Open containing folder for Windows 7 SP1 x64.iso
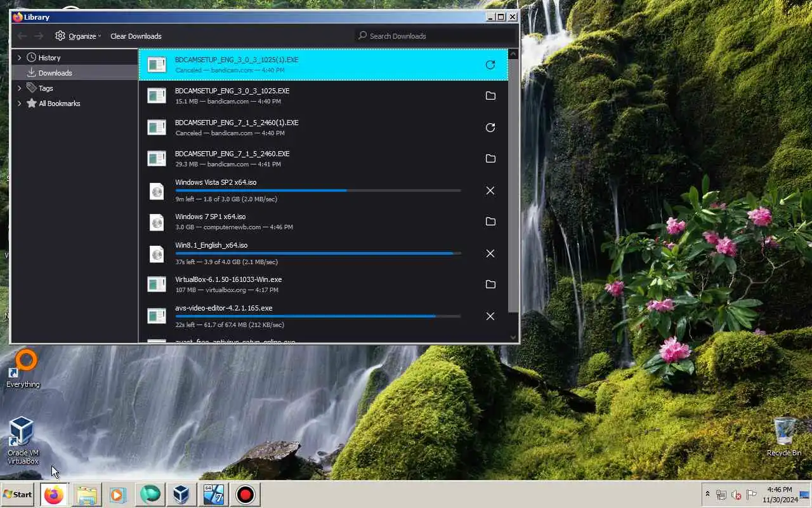This screenshot has width=812, height=508. click(x=490, y=222)
